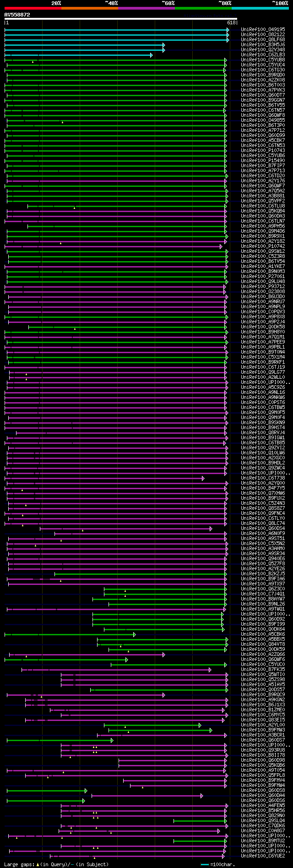
Task: Click the label UniRef100_Q9SLQ4
Action: point(263,820)
